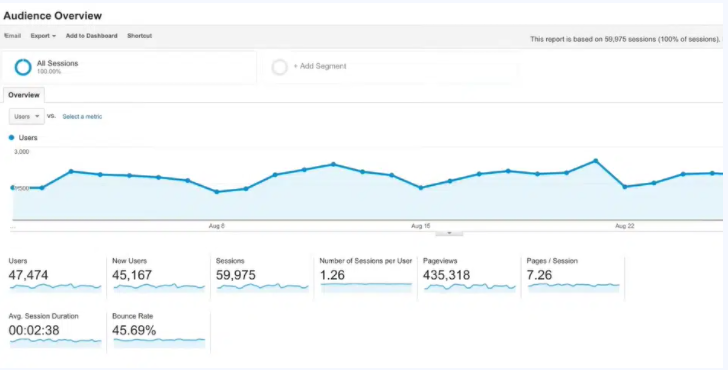Click the Aug 22 axis label

624,226
